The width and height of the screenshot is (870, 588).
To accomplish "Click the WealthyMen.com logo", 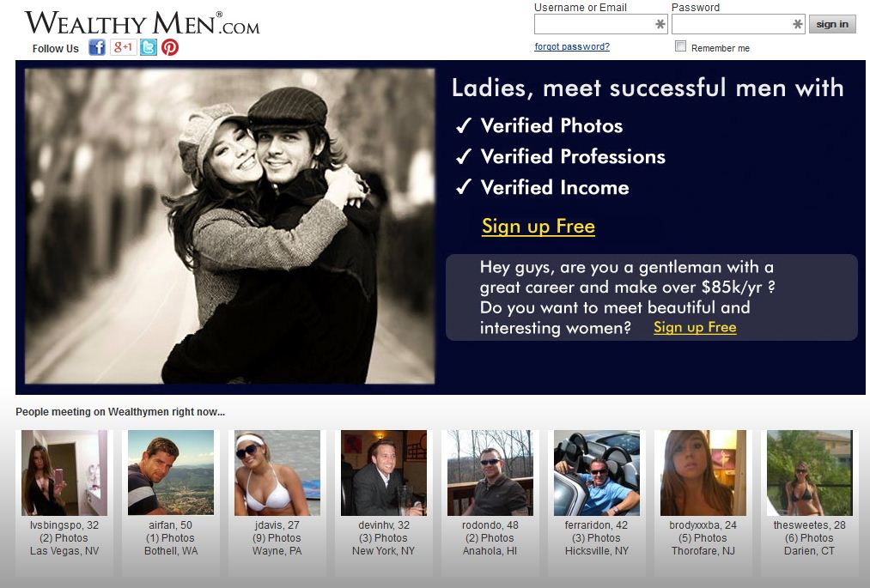I will click(x=142, y=23).
